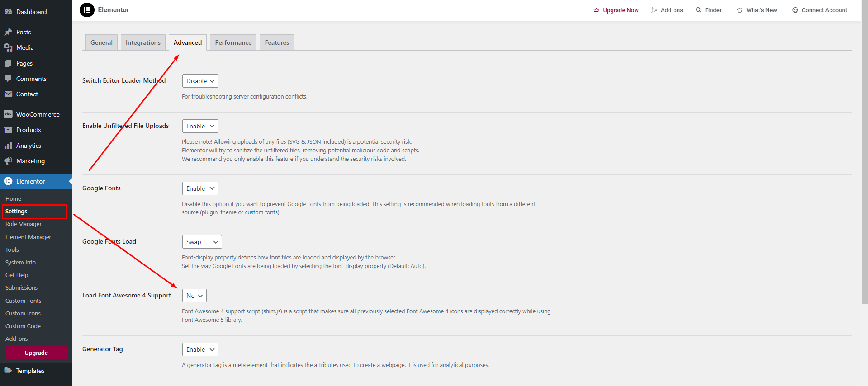Click the WooCommerce logo icon
The image size is (868, 386).
(x=8, y=114)
